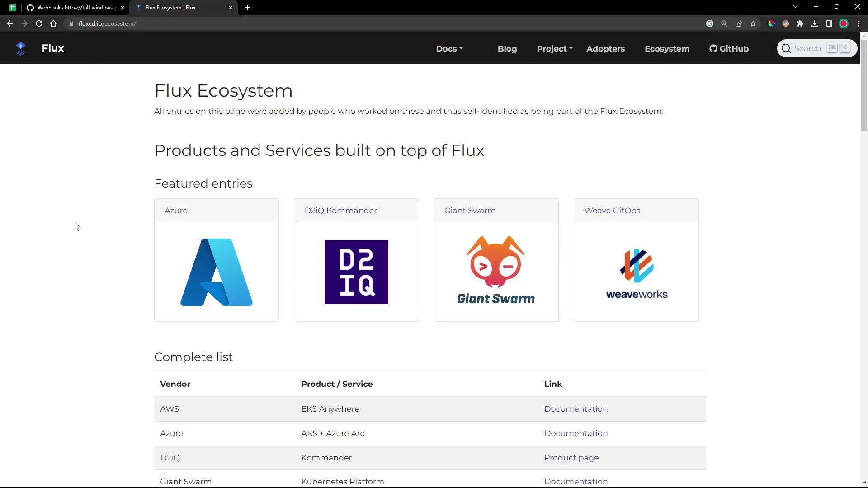The height and width of the screenshot is (488, 868).
Task: Open the Azure featured entry title link
Action: [x=176, y=211]
